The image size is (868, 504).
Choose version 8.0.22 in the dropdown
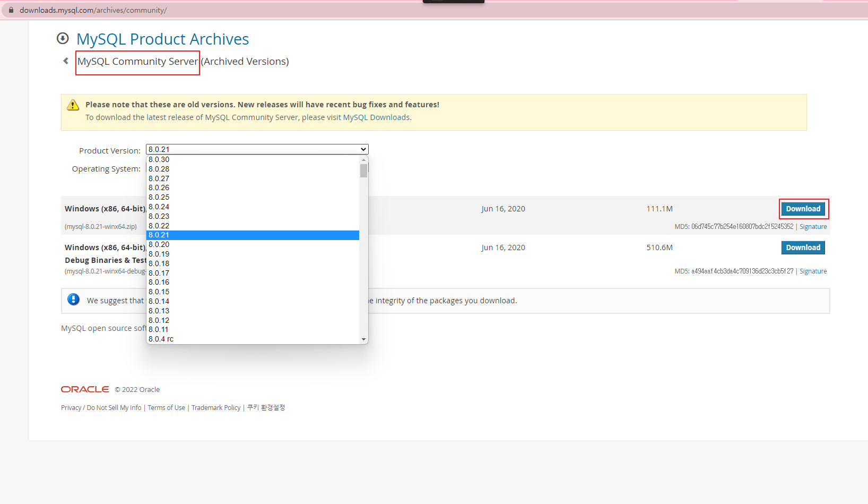(x=253, y=226)
